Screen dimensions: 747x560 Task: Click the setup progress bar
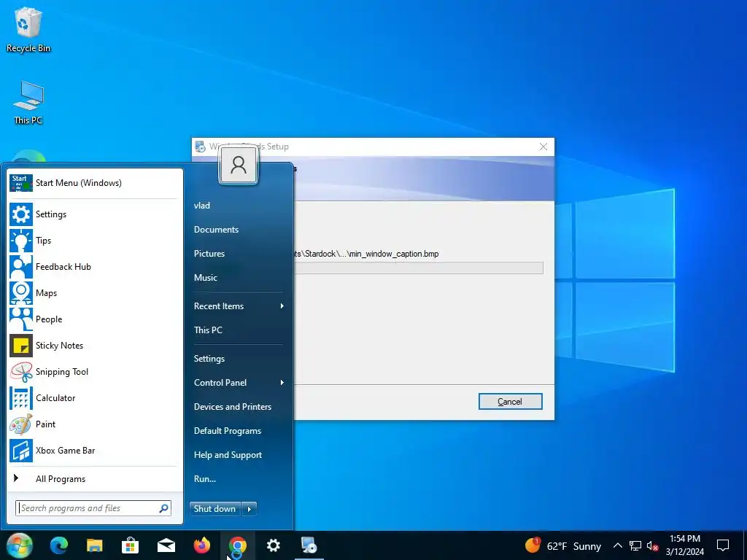(418, 268)
